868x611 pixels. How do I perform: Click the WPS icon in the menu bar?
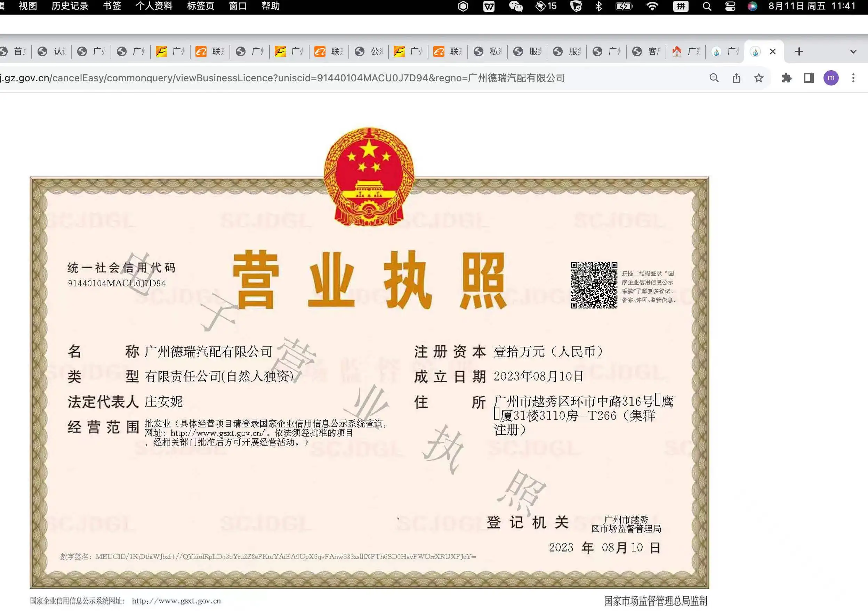489,6
